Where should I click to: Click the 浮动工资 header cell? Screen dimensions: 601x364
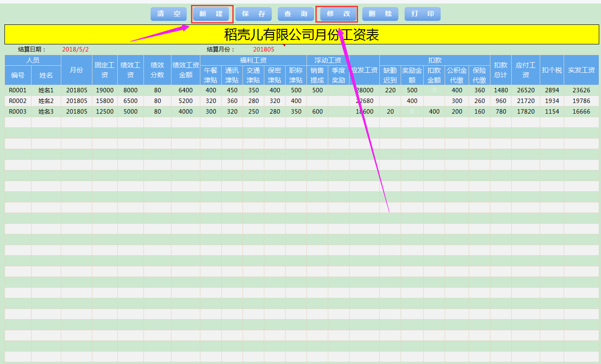click(327, 59)
